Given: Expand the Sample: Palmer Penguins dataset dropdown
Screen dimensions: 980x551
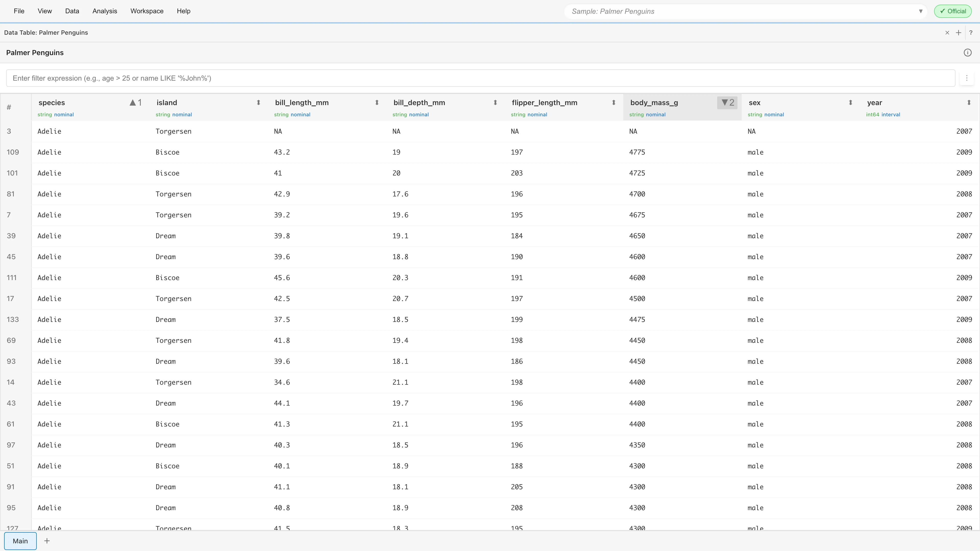Looking at the screenshot, I should 920,11.
